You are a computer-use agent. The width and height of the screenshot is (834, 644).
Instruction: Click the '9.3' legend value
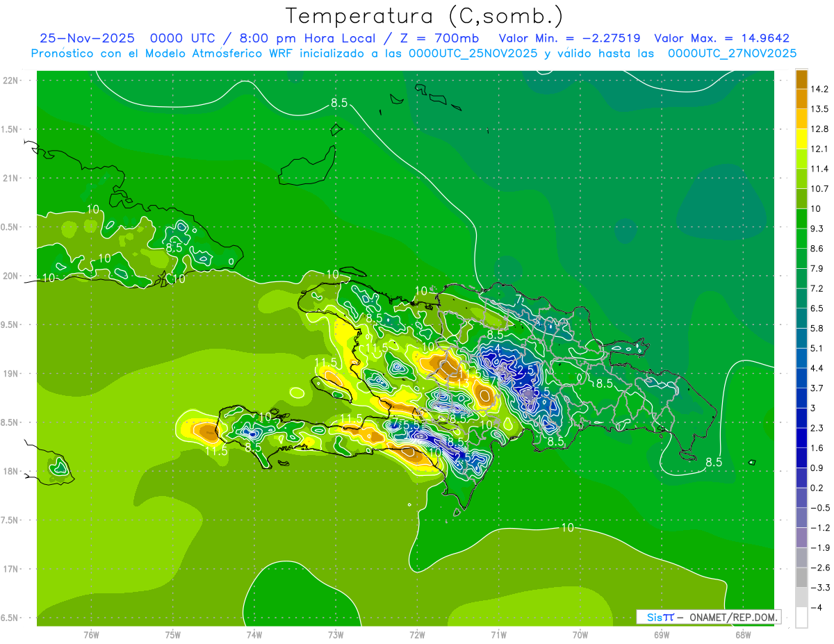click(818, 229)
